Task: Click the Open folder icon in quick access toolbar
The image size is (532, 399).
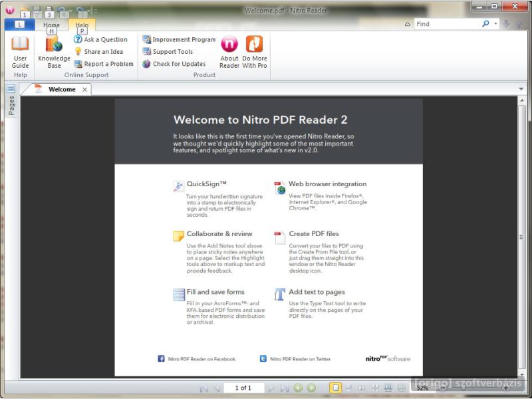Action: [x=25, y=11]
